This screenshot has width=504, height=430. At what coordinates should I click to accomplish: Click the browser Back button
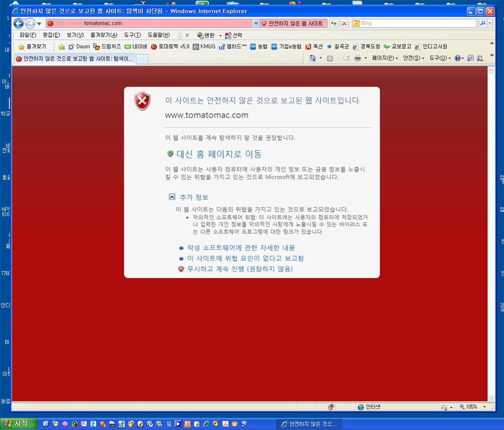click(18, 24)
